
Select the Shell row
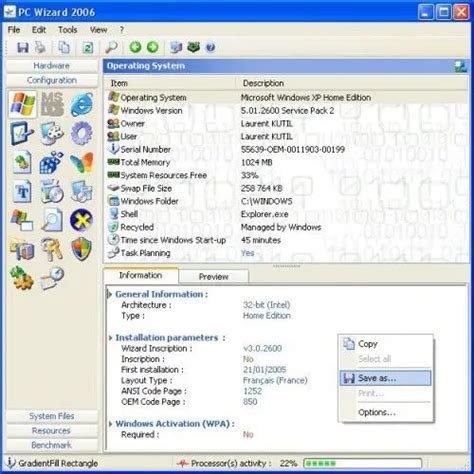point(286,214)
